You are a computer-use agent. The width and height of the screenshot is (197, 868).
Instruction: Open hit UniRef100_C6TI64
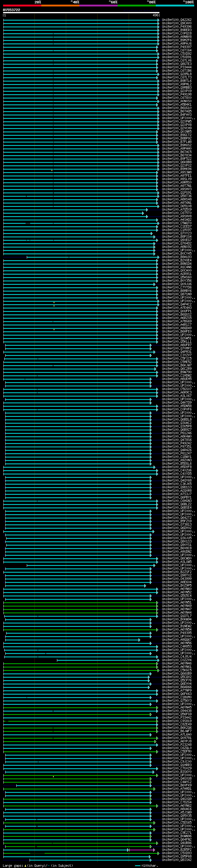176,50
